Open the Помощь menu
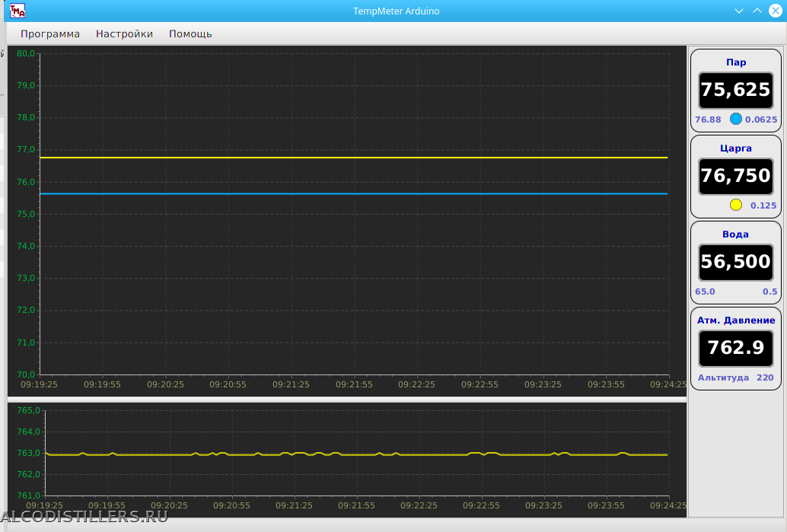Screen dimensions: 787x532 tap(190, 33)
